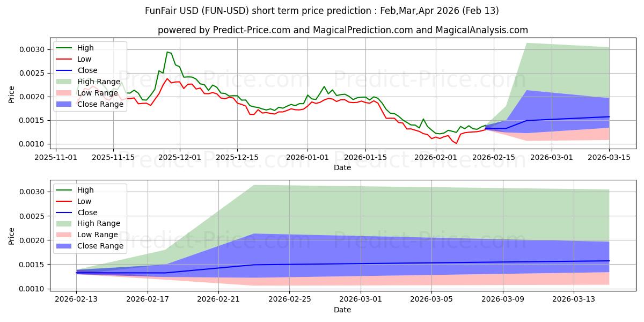Click the 2025-12-01 date tick label

pos(180,158)
